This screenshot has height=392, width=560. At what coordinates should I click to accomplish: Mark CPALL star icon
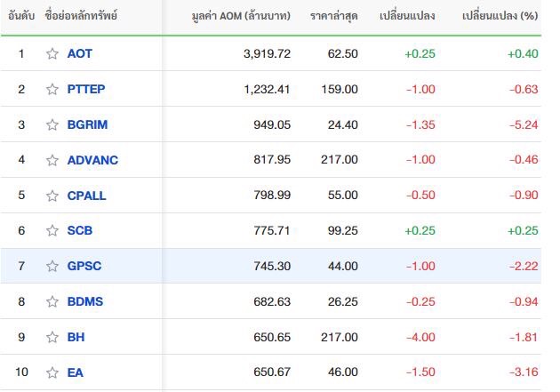(x=52, y=196)
